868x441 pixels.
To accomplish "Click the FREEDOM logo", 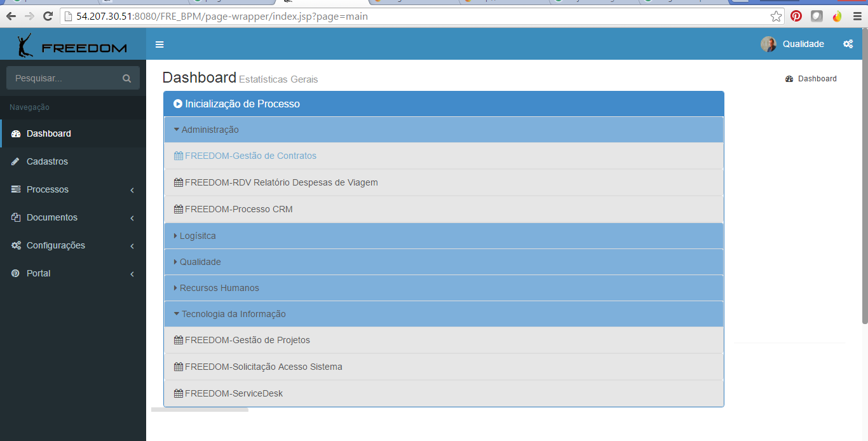I will [x=72, y=46].
